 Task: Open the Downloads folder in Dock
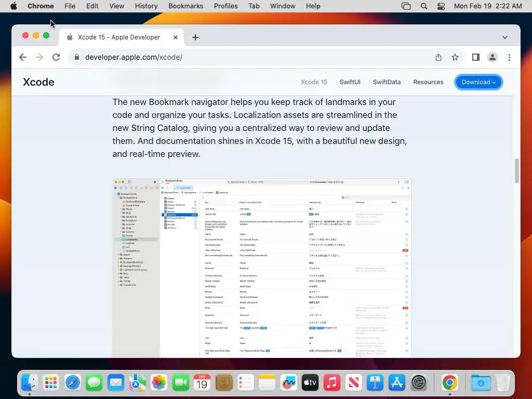[x=481, y=383]
